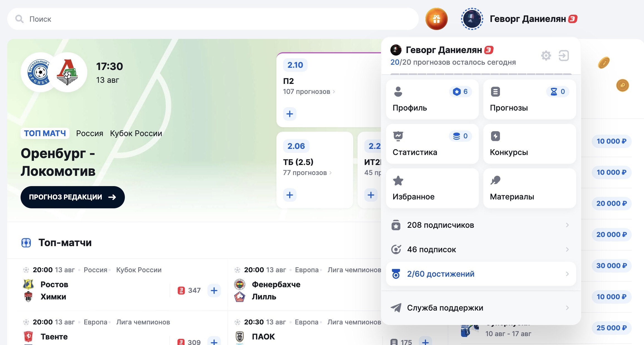Image resolution: width=644 pixels, height=345 pixels.
Task: Expand 208 подписчиков row
Action: (480, 225)
